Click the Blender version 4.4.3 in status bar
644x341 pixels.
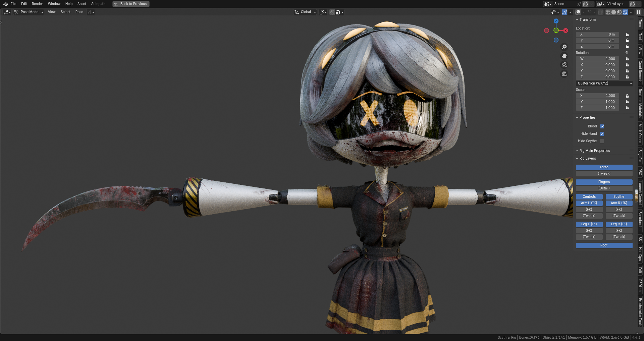click(x=636, y=337)
